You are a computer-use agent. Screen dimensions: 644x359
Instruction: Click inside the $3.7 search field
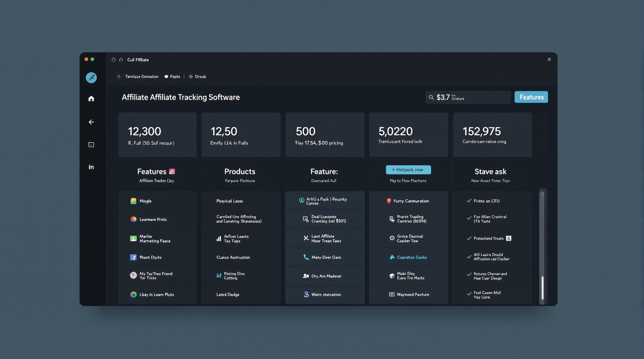click(468, 97)
